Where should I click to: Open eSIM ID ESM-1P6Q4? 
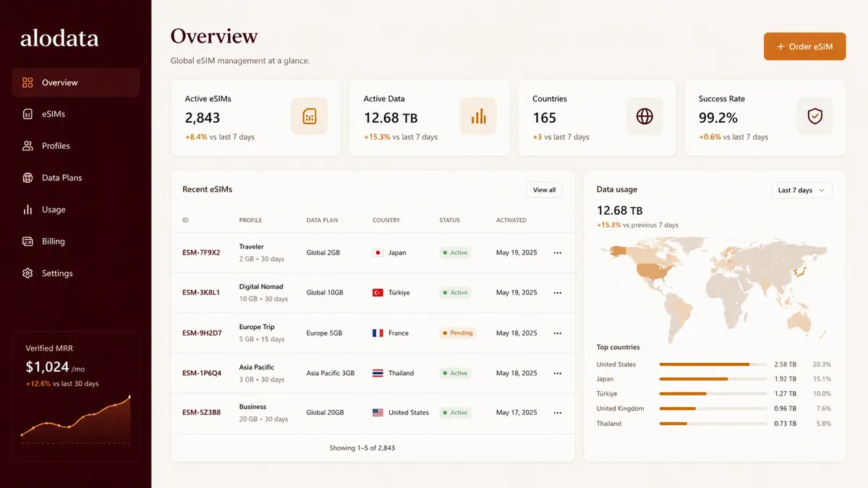(x=202, y=373)
